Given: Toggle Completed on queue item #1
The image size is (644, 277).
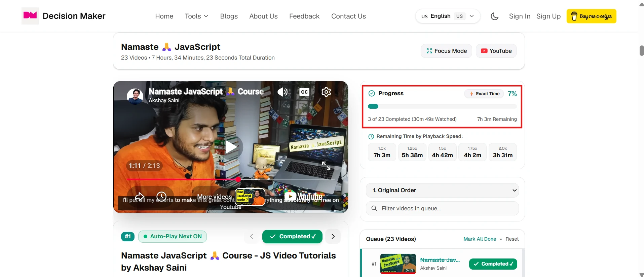Looking at the screenshot, I should point(493,264).
